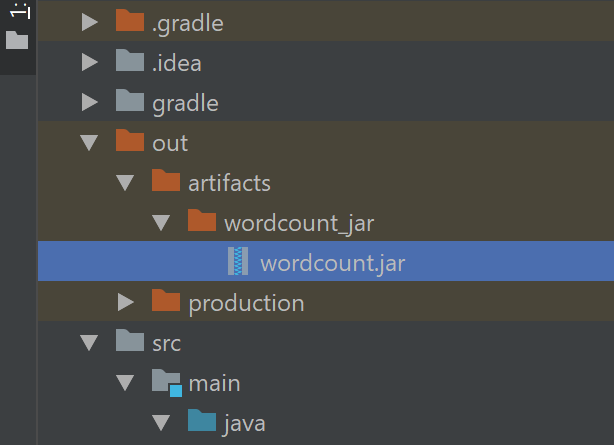Select the "production" label
The height and width of the screenshot is (445, 614).
coord(246,304)
